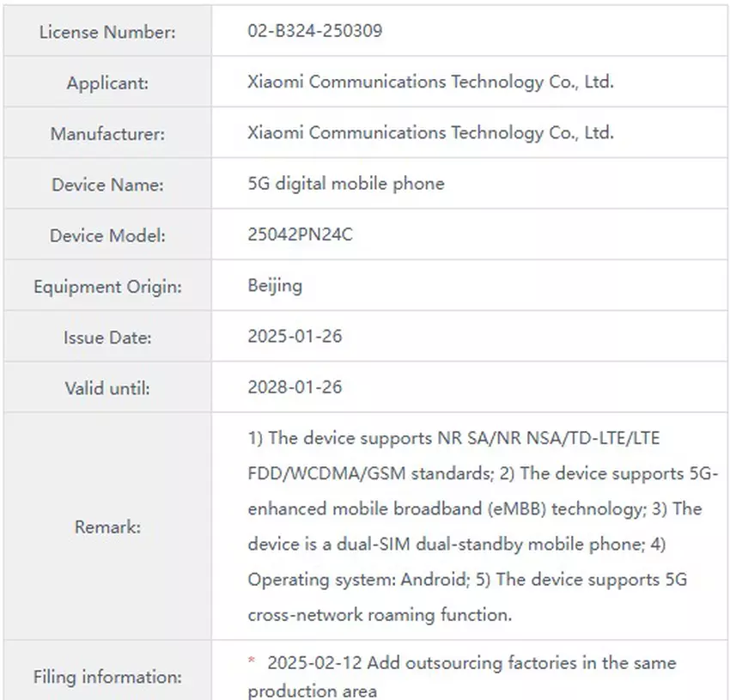Click the License Number label cell

click(106, 32)
